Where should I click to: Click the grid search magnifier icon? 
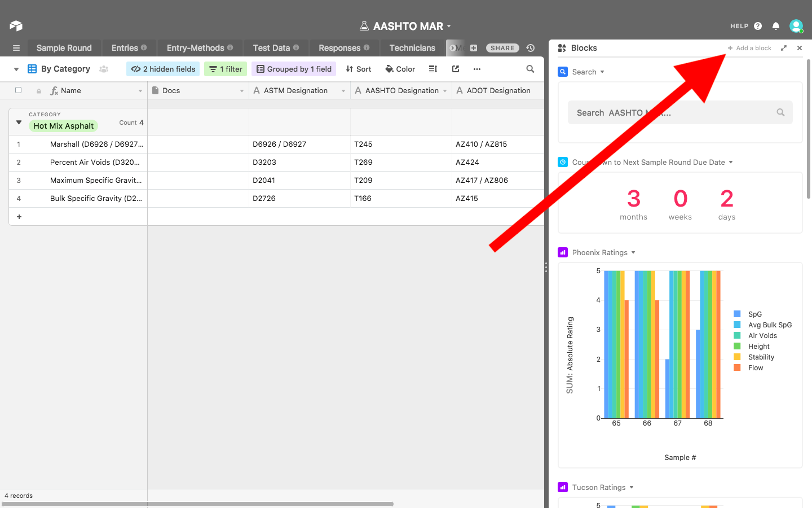coord(530,69)
